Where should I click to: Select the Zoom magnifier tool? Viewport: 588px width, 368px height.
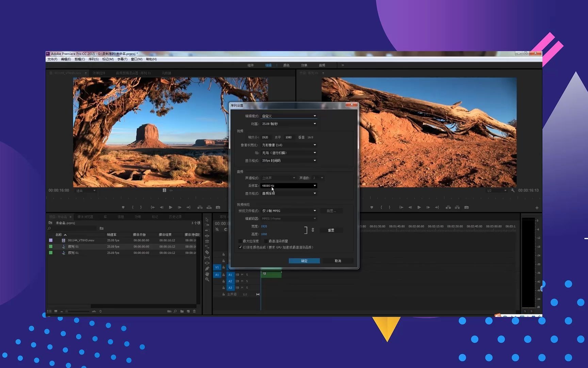point(207,279)
